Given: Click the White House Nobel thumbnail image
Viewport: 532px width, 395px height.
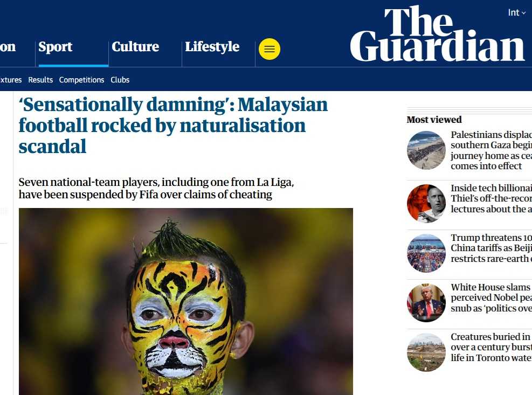Looking at the screenshot, I should pos(426,303).
